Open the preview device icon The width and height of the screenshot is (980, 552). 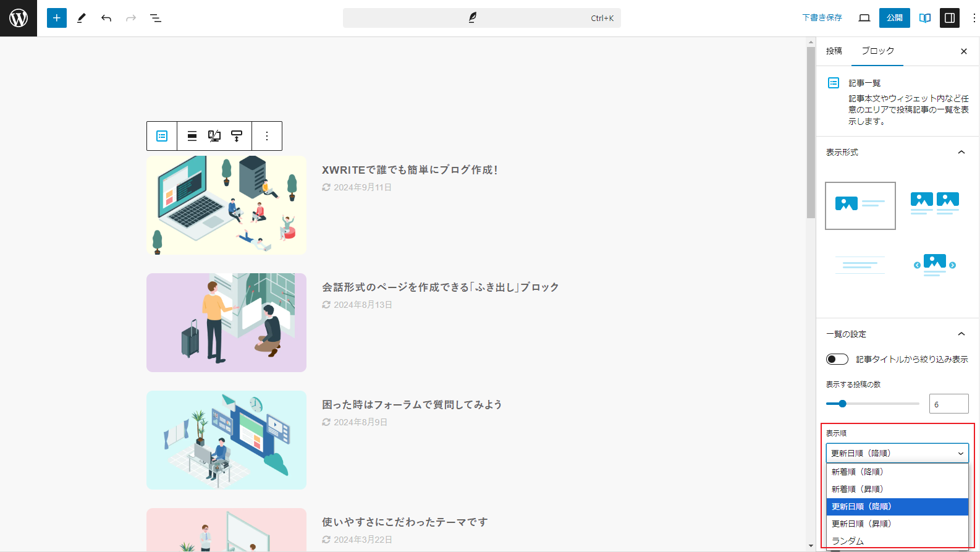864,18
